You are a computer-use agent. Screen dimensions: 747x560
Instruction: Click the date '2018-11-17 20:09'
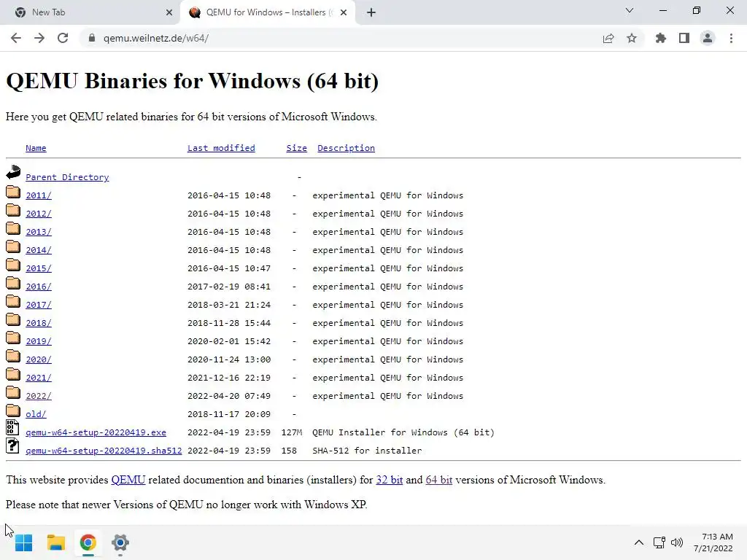click(228, 414)
